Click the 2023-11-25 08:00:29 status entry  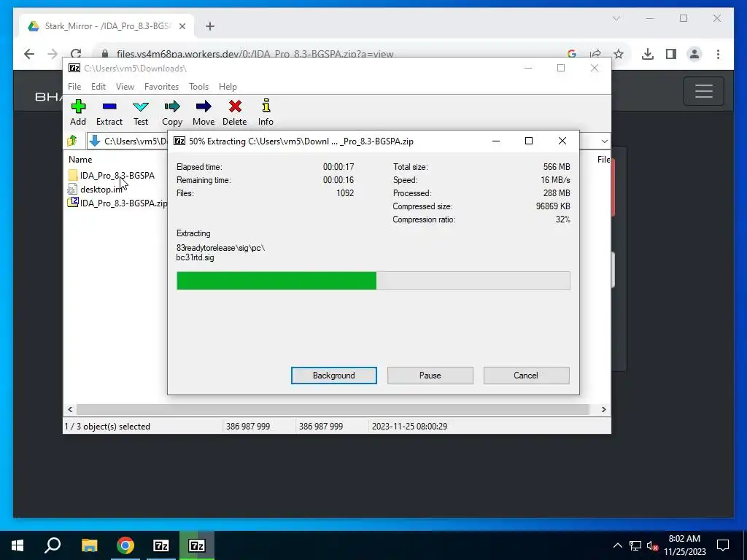click(409, 426)
